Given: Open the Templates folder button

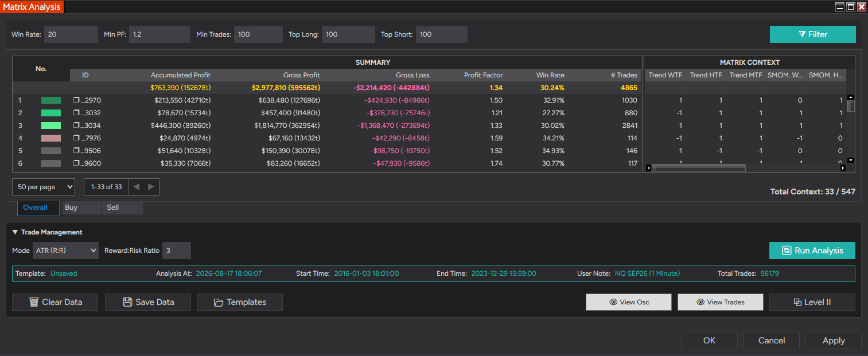Looking at the screenshot, I should 240,302.
